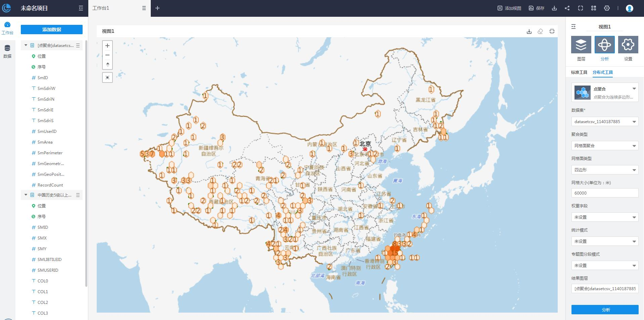Click the blue 分析 run button

pyautogui.click(x=605, y=310)
